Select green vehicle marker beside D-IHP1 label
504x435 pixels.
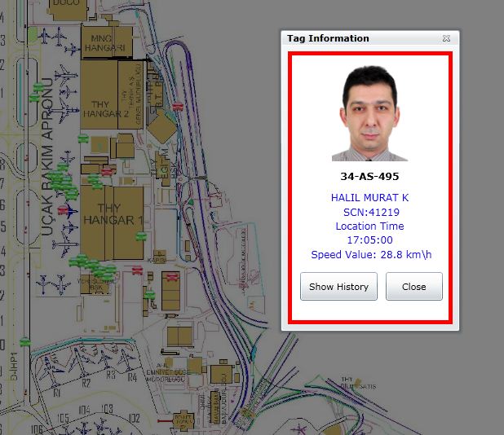25,341
